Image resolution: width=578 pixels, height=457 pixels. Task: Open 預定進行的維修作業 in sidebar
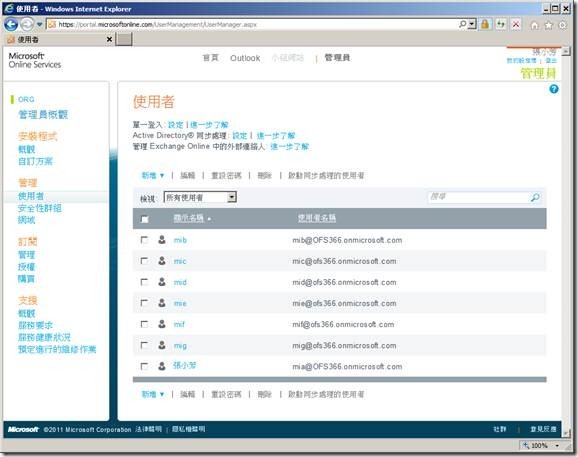pyautogui.click(x=57, y=349)
